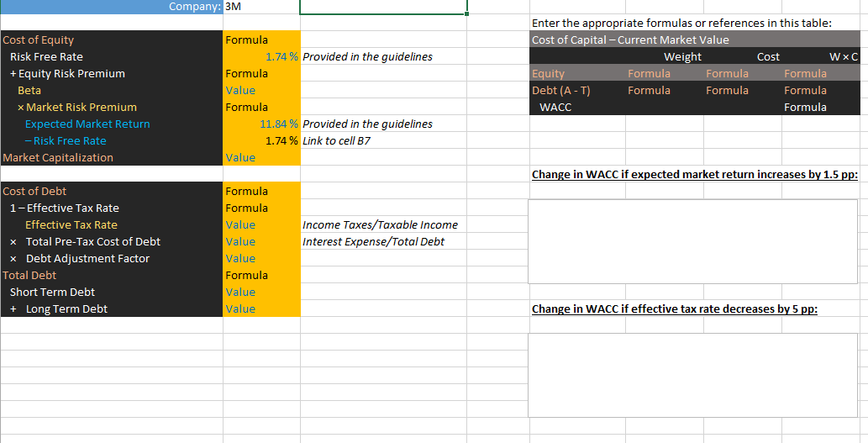Viewport: 868px width, 443px height.
Task: Click the Equity row first Formula cell
Action: pyautogui.click(x=665, y=74)
